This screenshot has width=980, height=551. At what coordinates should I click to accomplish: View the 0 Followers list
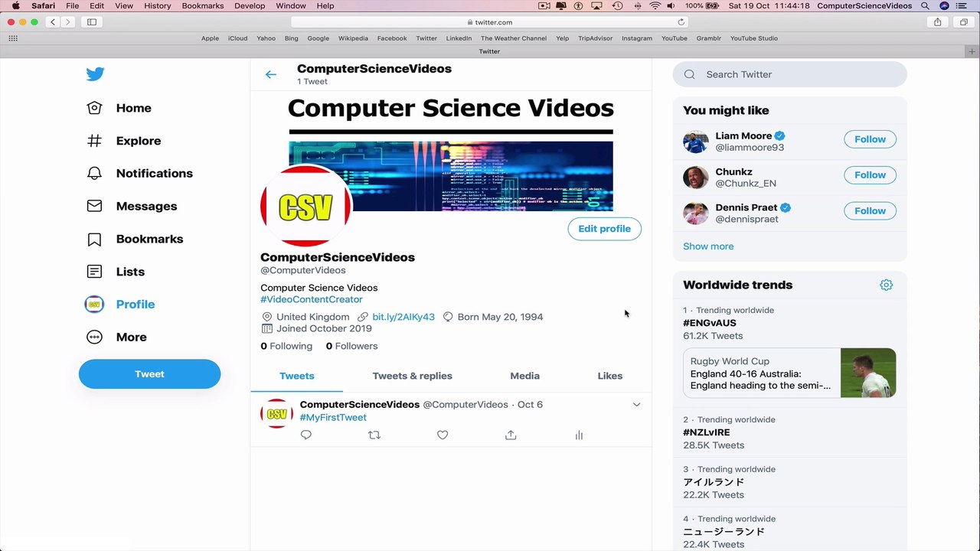point(351,346)
